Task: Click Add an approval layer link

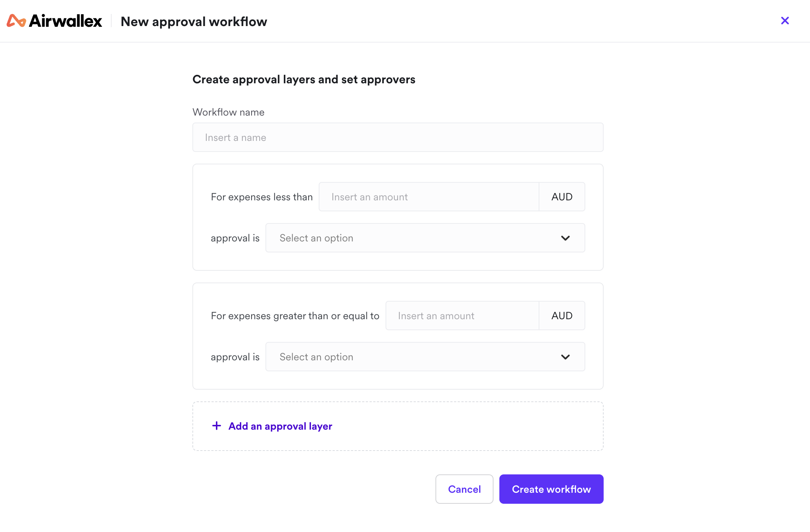Action: click(x=280, y=426)
